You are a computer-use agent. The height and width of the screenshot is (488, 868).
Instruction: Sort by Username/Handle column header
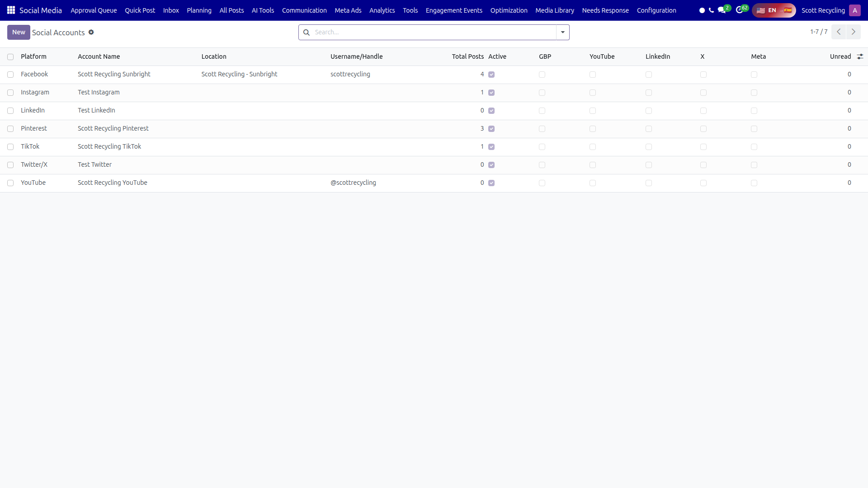[x=356, y=56]
